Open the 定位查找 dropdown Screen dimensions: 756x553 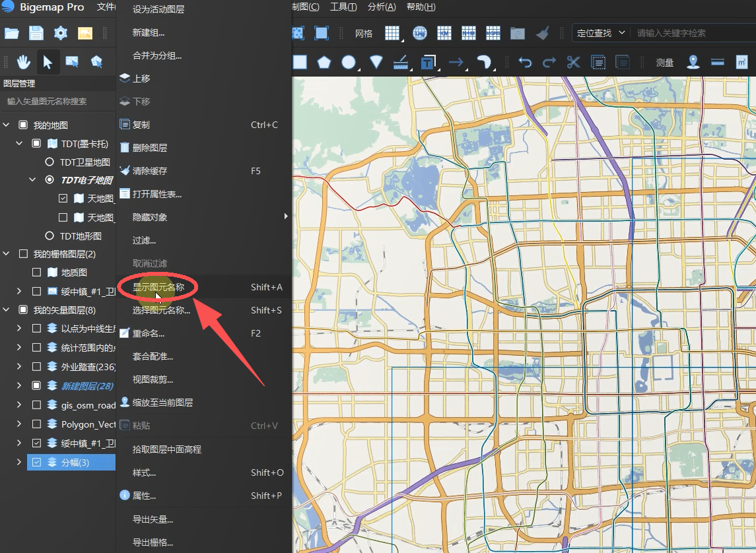pos(601,33)
